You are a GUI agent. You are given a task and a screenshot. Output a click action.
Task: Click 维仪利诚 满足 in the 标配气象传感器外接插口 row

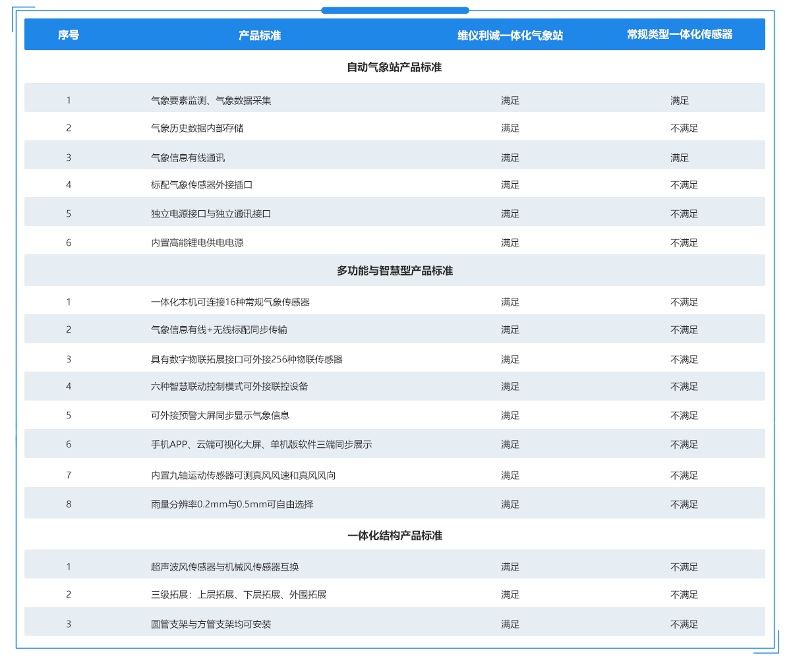pyautogui.click(x=510, y=184)
